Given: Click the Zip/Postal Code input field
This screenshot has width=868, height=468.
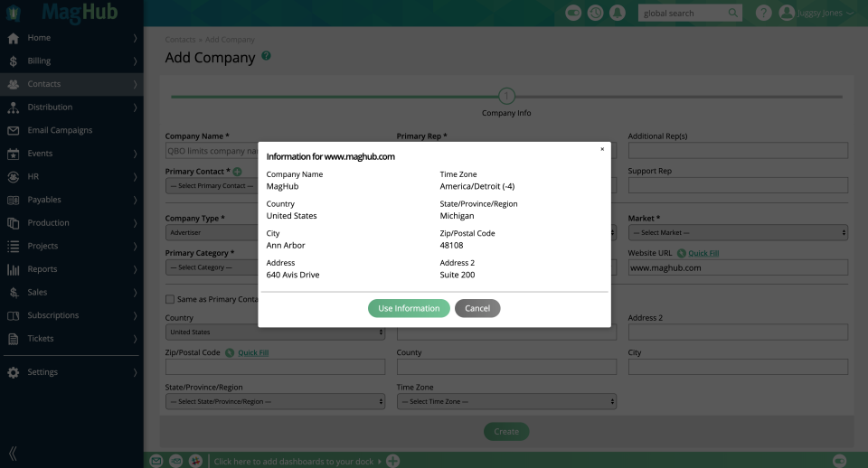Looking at the screenshot, I should click(x=275, y=367).
